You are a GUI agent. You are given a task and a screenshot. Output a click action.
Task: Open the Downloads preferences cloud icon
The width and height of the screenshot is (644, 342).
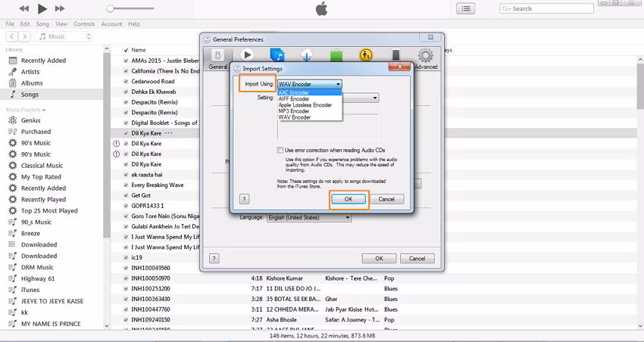pyautogui.click(x=306, y=55)
